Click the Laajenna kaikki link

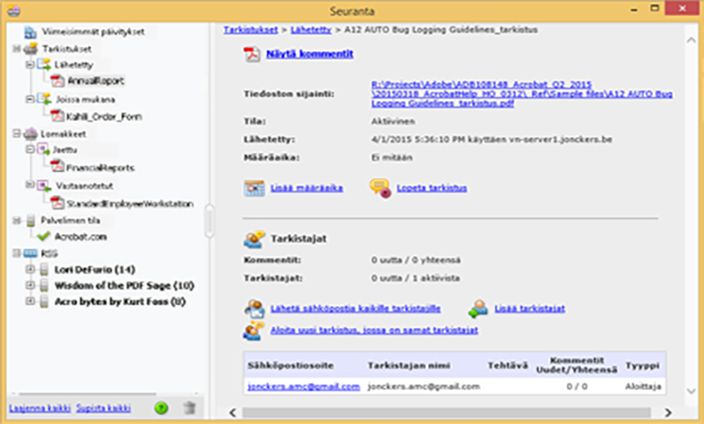point(40,408)
